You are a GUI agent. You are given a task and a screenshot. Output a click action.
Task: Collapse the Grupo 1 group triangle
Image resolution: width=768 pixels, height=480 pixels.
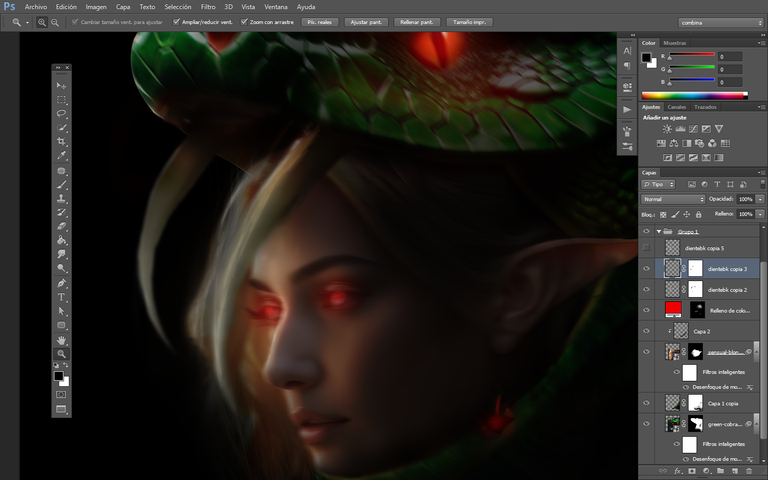(x=659, y=231)
